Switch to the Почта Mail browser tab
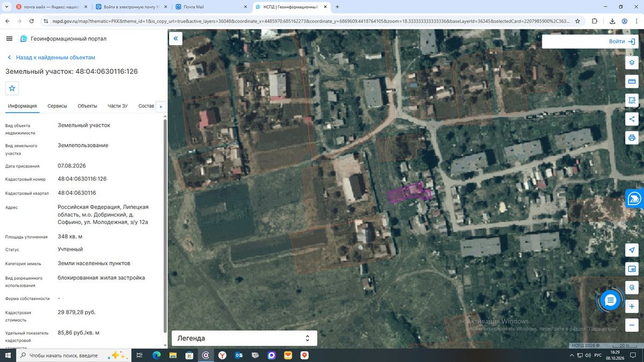Screen dimensions: 644x362 (x=211, y=7)
